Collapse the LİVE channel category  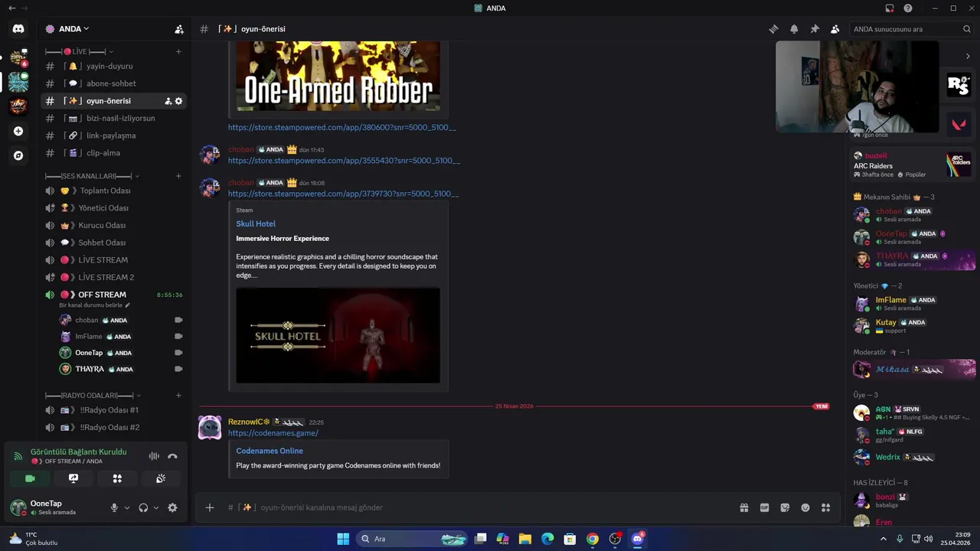(80, 51)
